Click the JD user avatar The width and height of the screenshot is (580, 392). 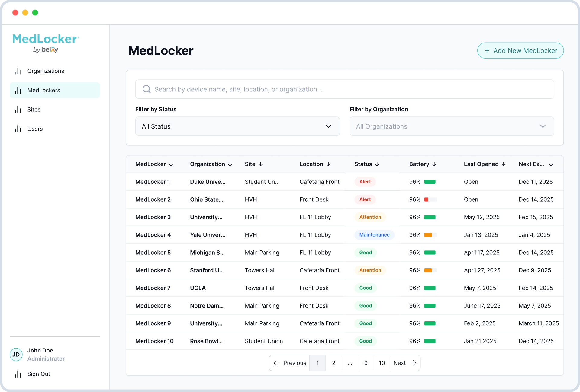[x=16, y=354]
